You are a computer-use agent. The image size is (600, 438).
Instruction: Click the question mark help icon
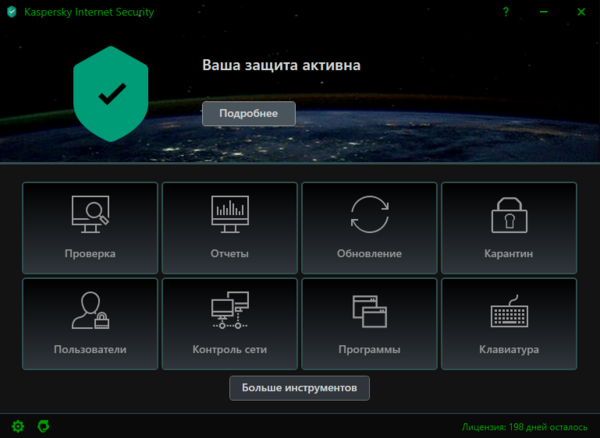tap(505, 12)
